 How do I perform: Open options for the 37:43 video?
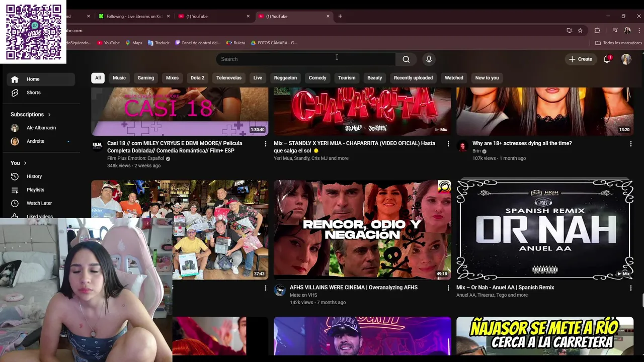click(266, 288)
